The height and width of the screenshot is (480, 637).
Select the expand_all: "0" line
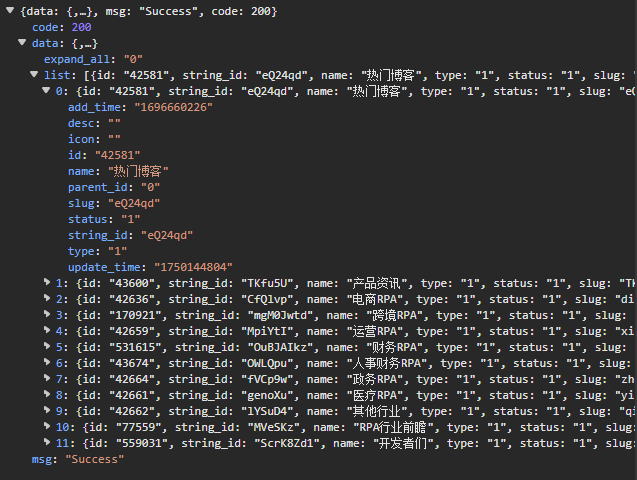(93, 59)
